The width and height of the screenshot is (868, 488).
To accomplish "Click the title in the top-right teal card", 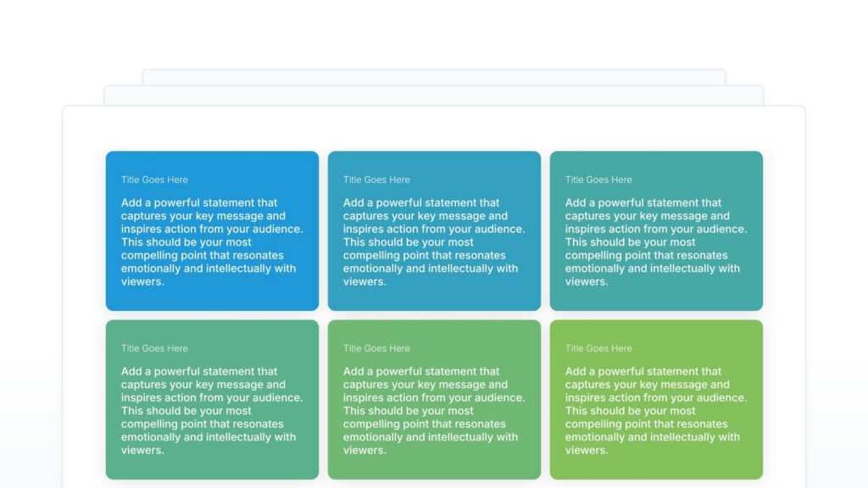I will click(x=598, y=180).
